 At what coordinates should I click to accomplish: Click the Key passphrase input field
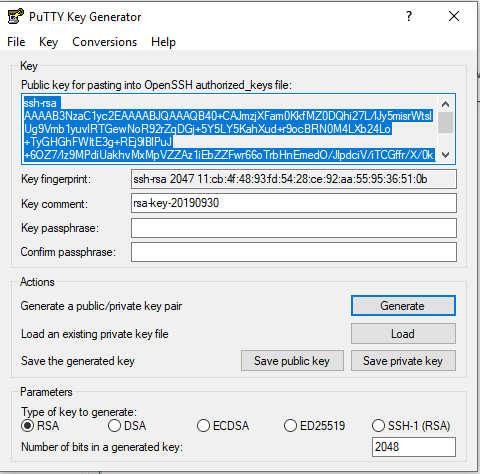click(294, 228)
